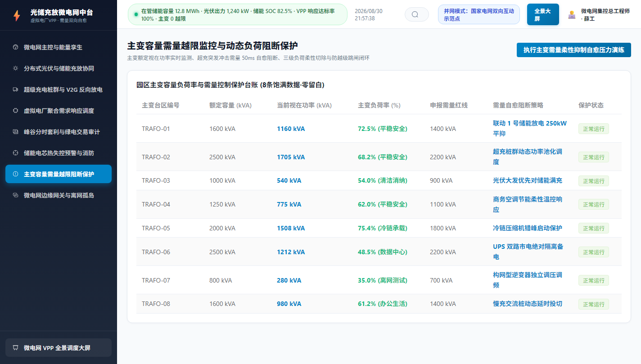This screenshot has height=364, width=641.
Task: Click the 并网模式 国家电网双向互动示范点 badge
Action: [479, 14]
